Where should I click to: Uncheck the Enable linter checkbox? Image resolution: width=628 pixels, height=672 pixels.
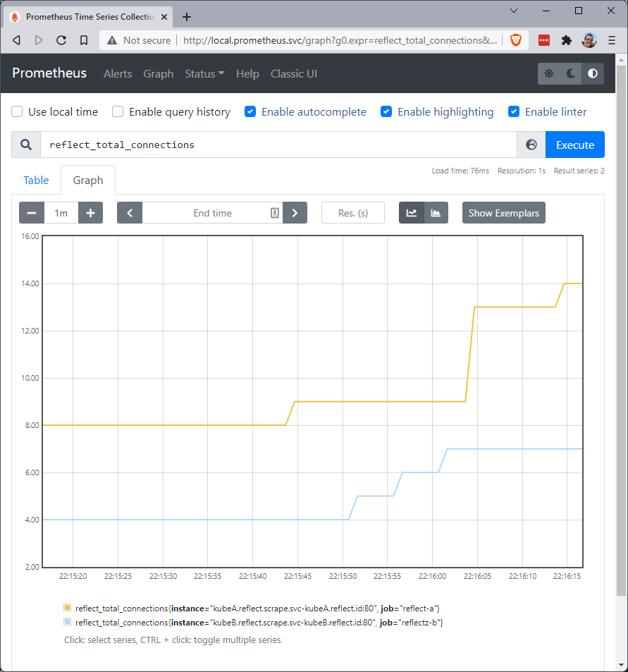click(514, 111)
